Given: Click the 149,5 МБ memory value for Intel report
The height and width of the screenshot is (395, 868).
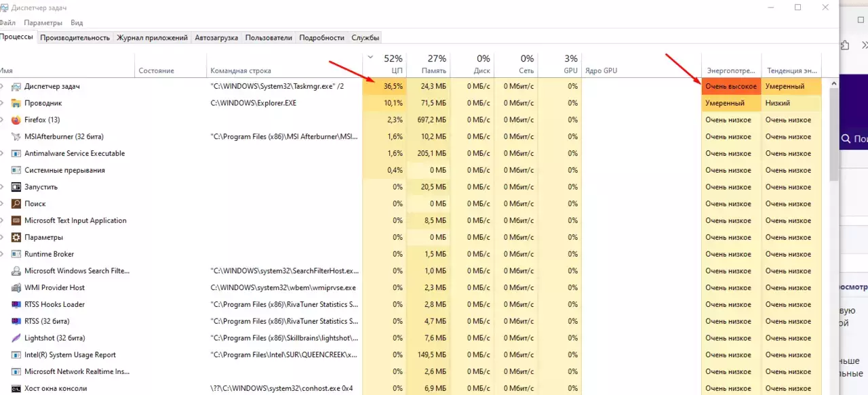Looking at the screenshot, I should 429,354.
